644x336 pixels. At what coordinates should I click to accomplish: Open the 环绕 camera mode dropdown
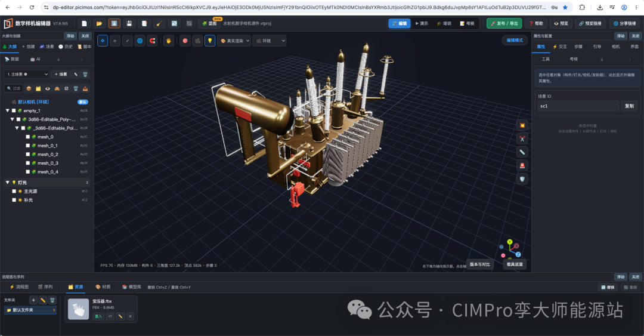click(x=270, y=41)
